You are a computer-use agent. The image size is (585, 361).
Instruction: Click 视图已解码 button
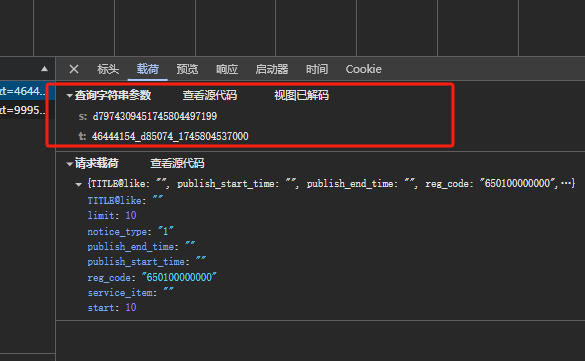pos(301,95)
